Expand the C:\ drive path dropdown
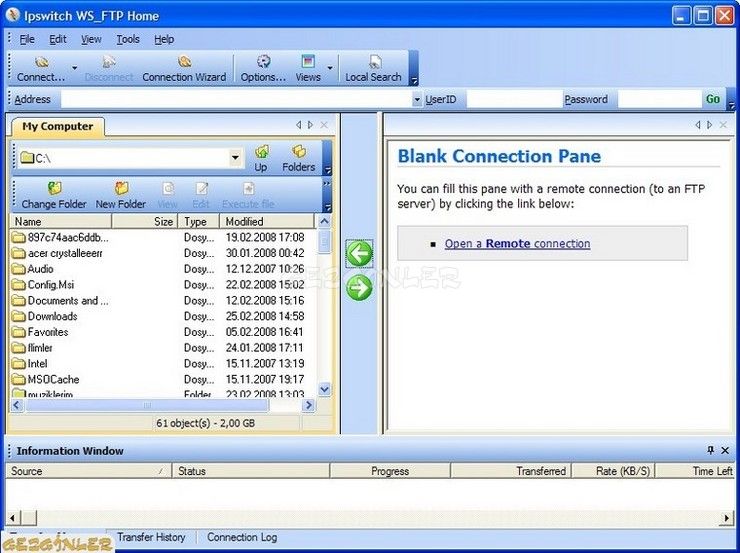Viewport: 740px width, 553px height. pyautogui.click(x=235, y=158)
